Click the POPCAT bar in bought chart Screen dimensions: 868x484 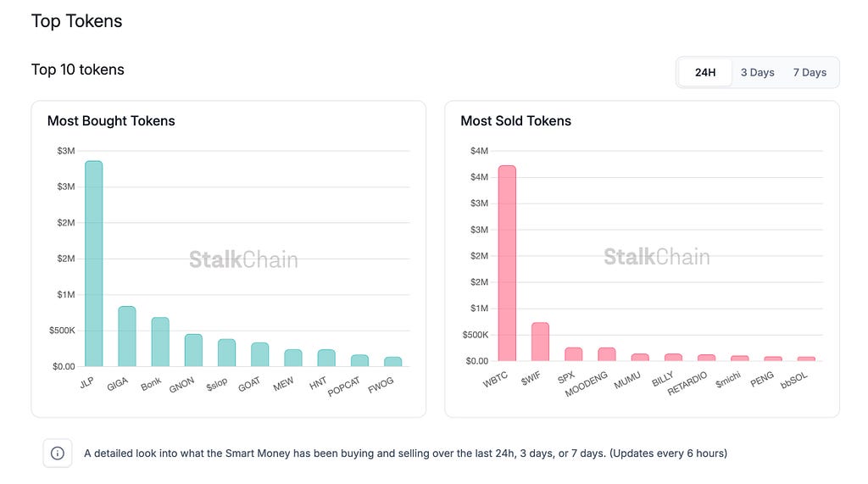(x=359, y=360)
